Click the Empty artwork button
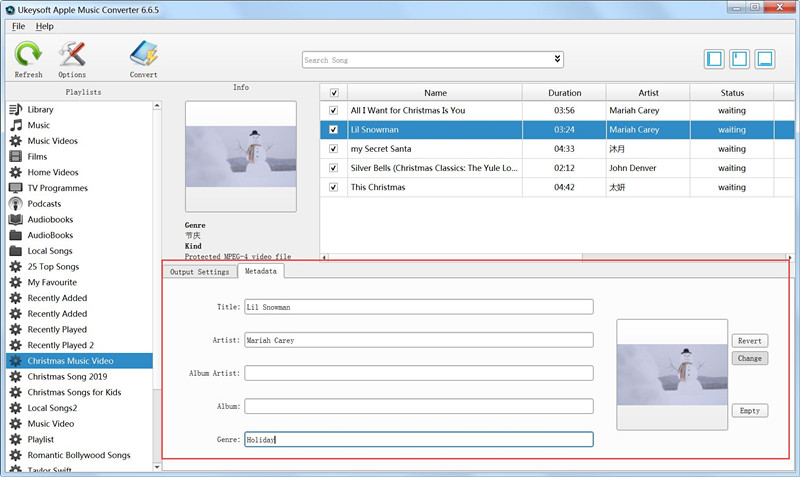This screenshot has height=477, width=800. 749,410
